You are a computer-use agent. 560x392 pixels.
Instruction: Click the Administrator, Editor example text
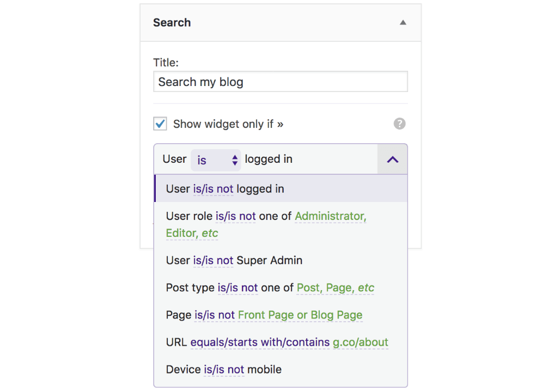[266, 224]
